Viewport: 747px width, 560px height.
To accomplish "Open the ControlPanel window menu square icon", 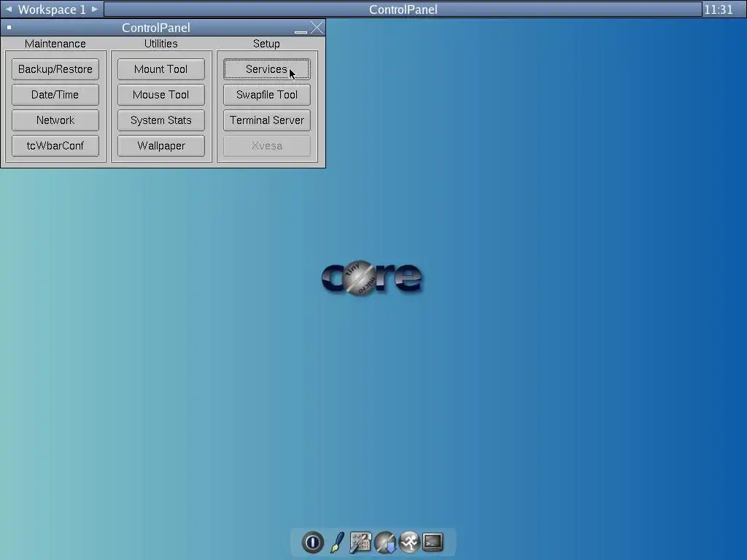I will coord(9,27).
